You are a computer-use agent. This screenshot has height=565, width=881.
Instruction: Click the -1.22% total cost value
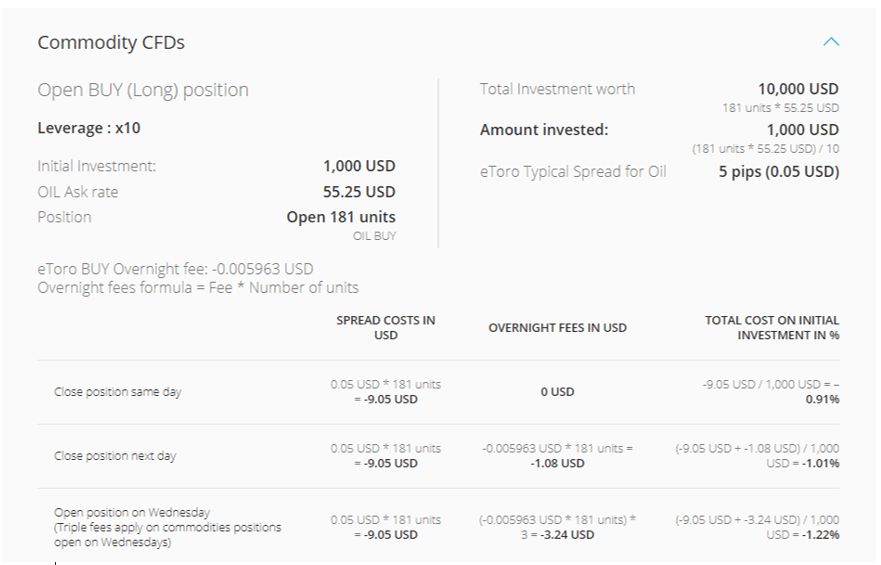[821, 535]
